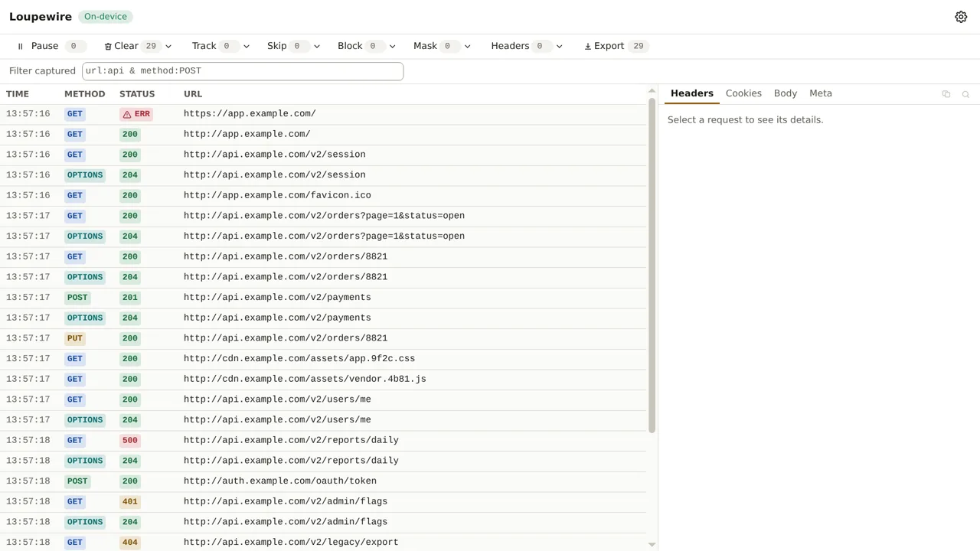This screenshot has height=551, width=980.
Task: Select the GET /v2/users/me request
Action: 323,399
